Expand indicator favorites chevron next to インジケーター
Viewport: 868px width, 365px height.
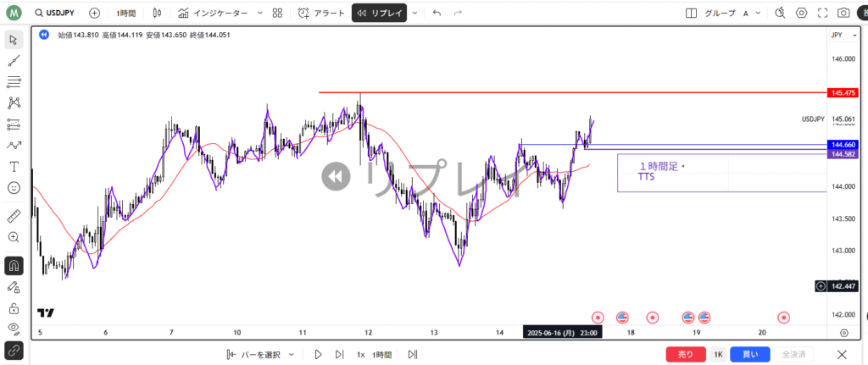tap(260, 13)
